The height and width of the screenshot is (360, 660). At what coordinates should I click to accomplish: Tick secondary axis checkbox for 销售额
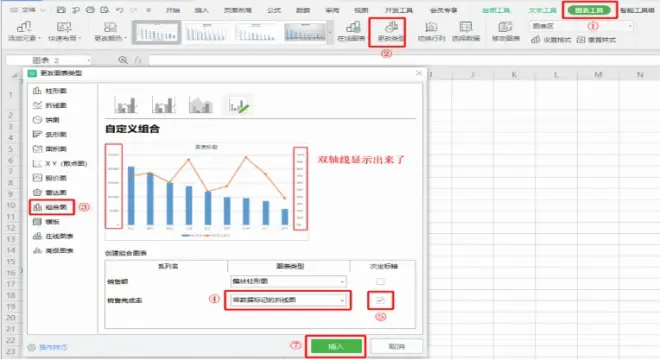[x=380, y=281]
